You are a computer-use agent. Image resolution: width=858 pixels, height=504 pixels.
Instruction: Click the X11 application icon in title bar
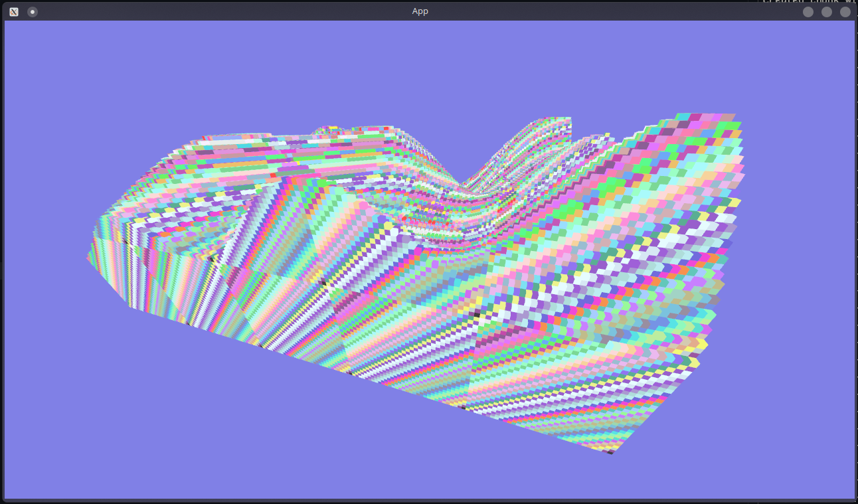click(x=14, y=11)
